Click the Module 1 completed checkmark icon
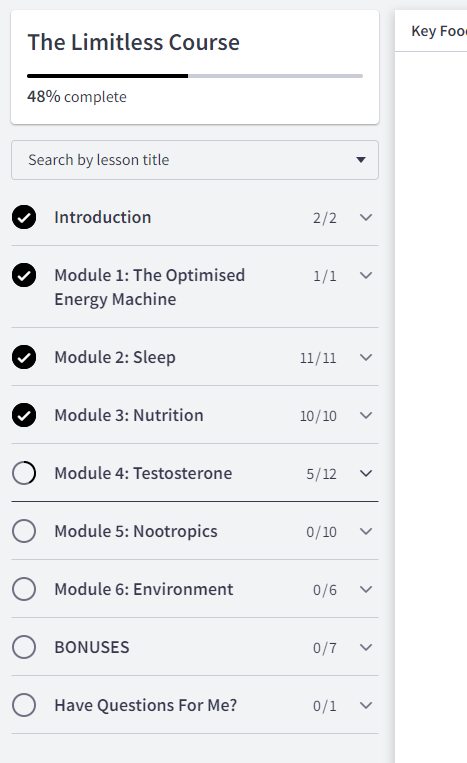 click(x=24, y=275)
